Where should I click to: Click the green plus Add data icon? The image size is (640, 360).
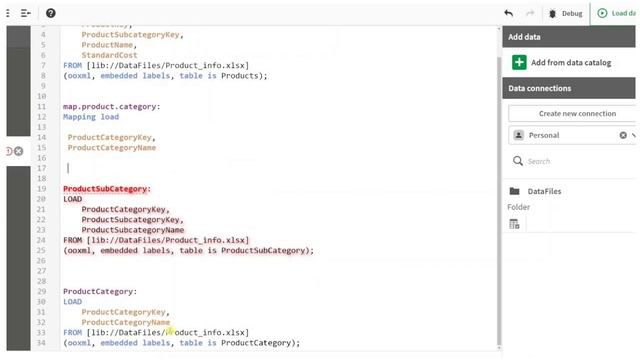[x=519, y=62]
